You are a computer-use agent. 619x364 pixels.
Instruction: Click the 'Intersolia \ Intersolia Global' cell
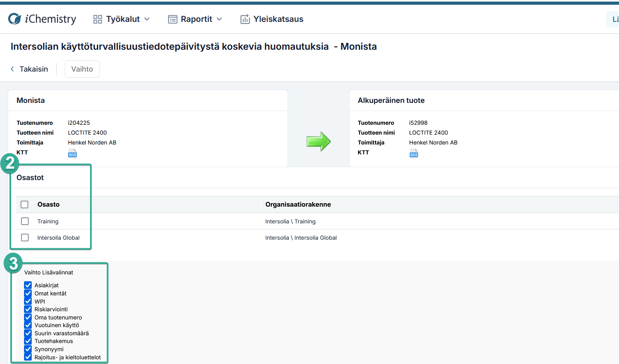[x=301, y=238]
